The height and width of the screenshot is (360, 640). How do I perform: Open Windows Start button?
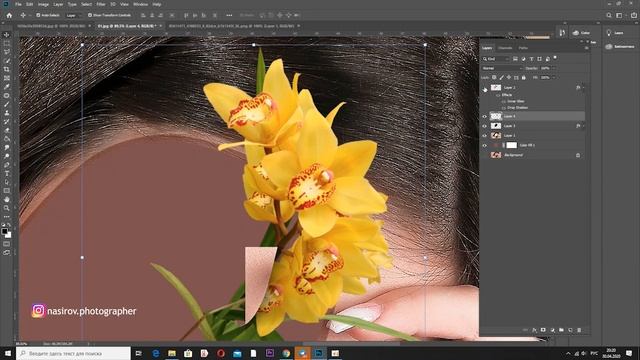pos(8,353)
